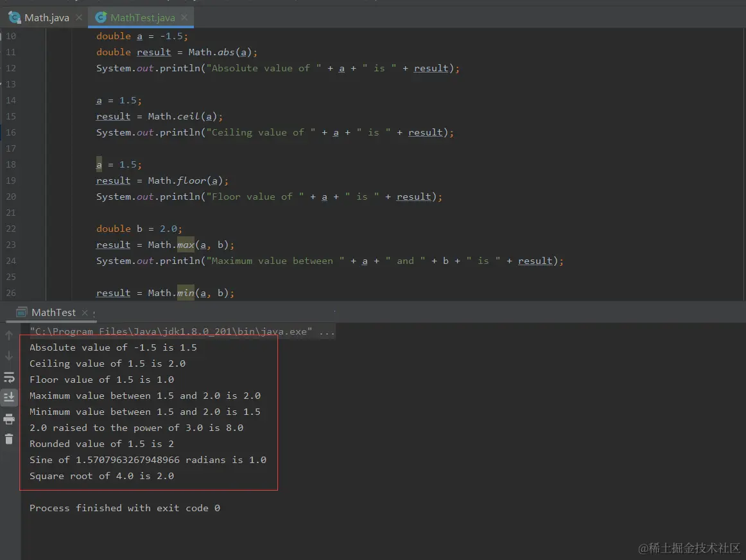Click the MathTest run configuration icon
This screenshot has width=746, height=560.
point(21,313)
